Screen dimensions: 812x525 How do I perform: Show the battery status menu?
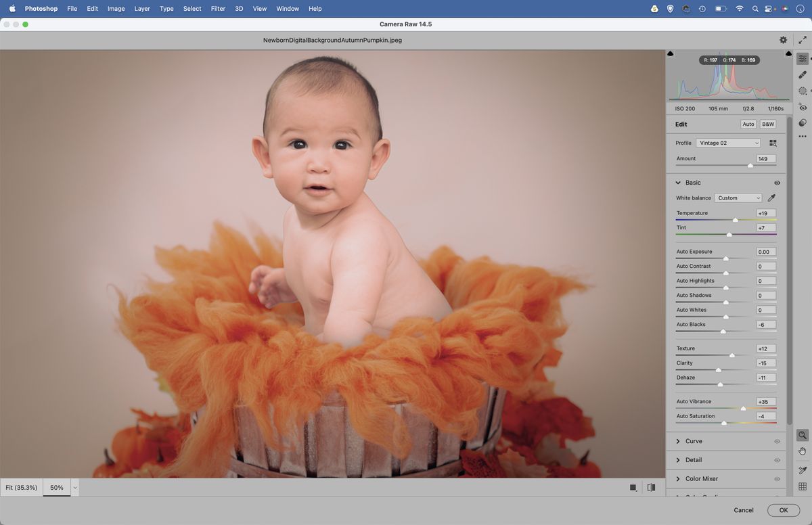click(x=721, y=9)
